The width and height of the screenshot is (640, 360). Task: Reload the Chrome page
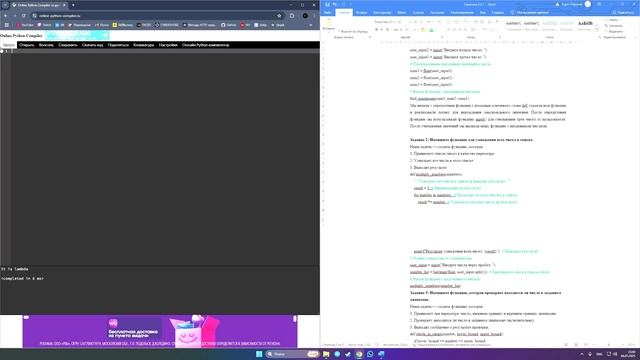tap(24, 16)
